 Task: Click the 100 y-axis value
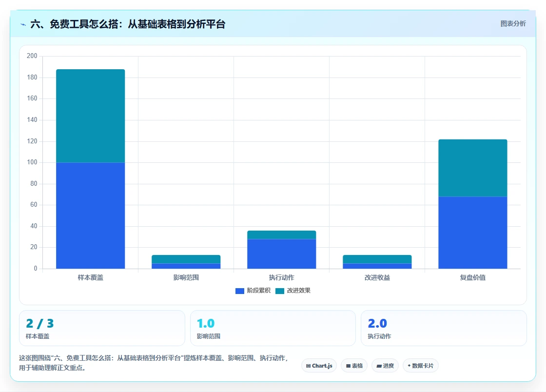32,162
